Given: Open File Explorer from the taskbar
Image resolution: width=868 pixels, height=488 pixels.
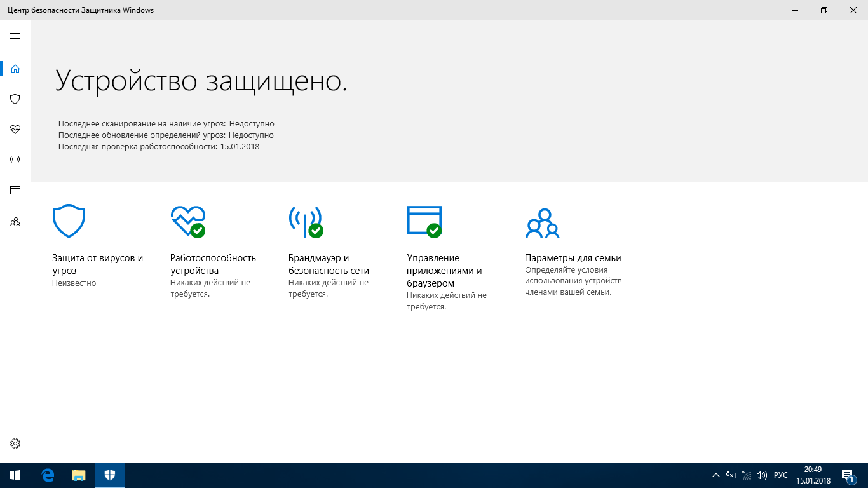Looking at the screenshot, I should pyautogui.click(x=78, y=475).
